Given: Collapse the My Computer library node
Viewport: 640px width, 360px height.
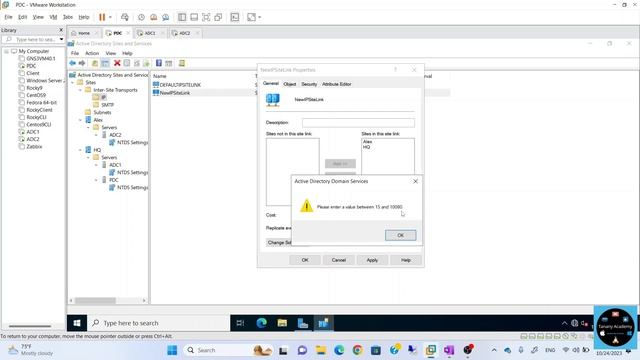Looking at the screenshot, I should coord(6,51).
